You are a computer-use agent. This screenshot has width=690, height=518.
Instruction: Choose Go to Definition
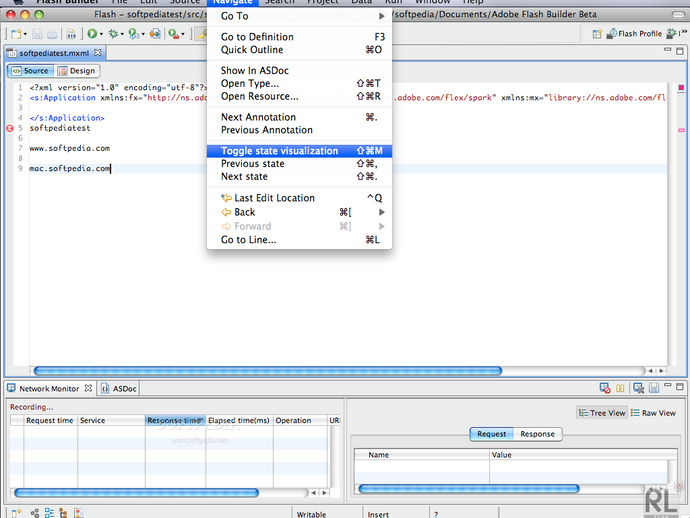point(299,37)
